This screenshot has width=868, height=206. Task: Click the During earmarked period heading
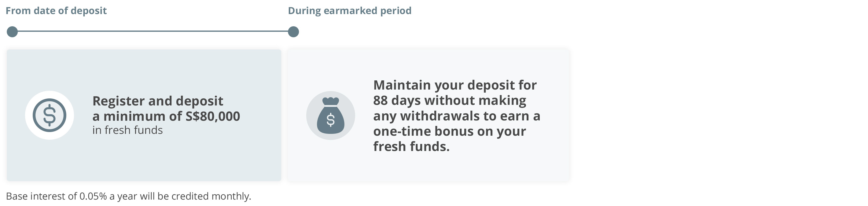coord(350,11)
